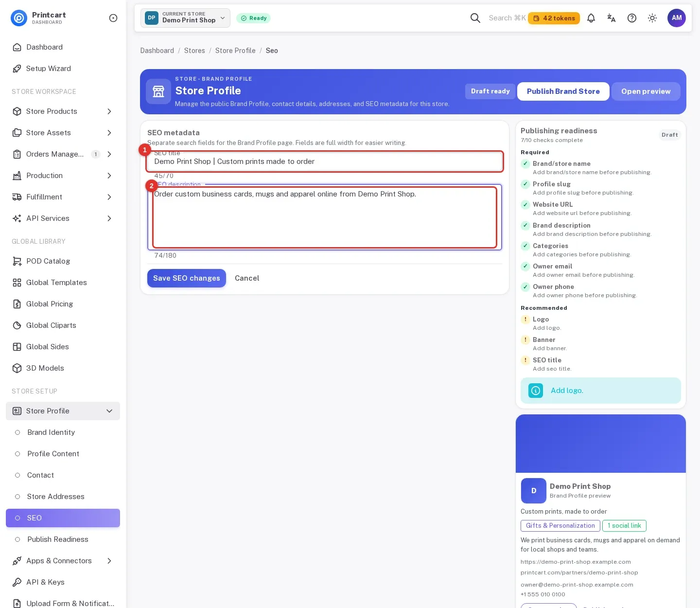Toggle light theme sun icon
The height and width of the screenshot is (608, 700).
coord(652,18)
